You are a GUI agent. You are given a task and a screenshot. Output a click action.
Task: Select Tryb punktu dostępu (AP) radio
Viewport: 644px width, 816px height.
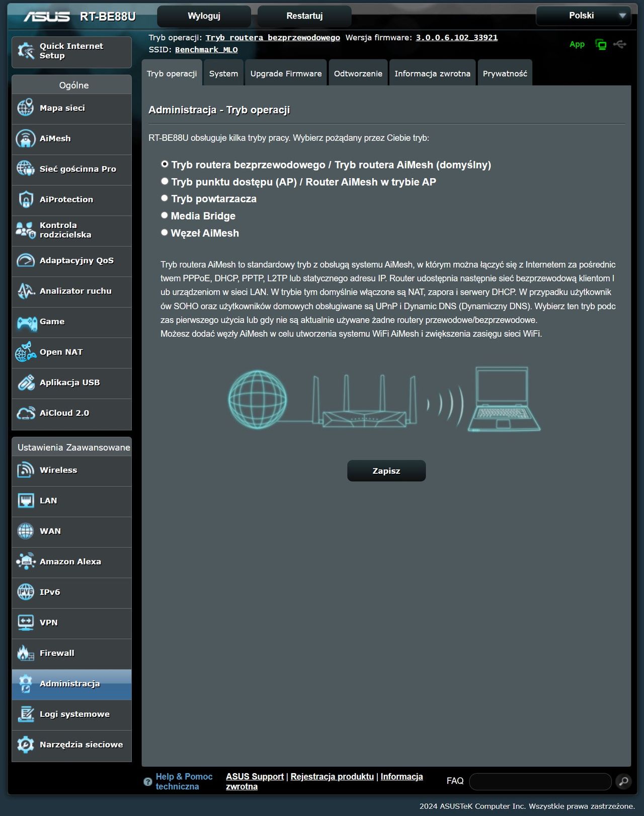point(165,181)
